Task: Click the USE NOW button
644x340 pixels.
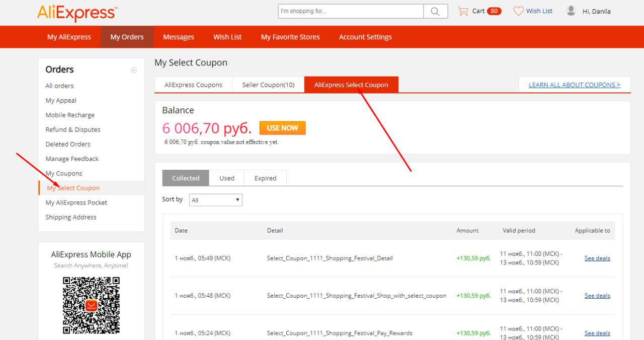Action: tap(282, 128)
